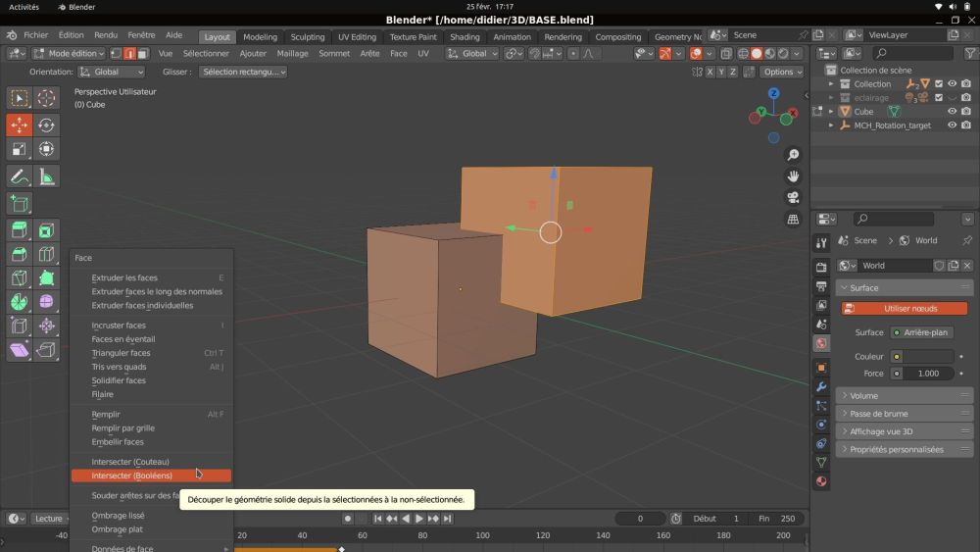Expand the Propriétés personnalisées panel
This screenshot has width=980, height=552.
click(x=905, y=449)
